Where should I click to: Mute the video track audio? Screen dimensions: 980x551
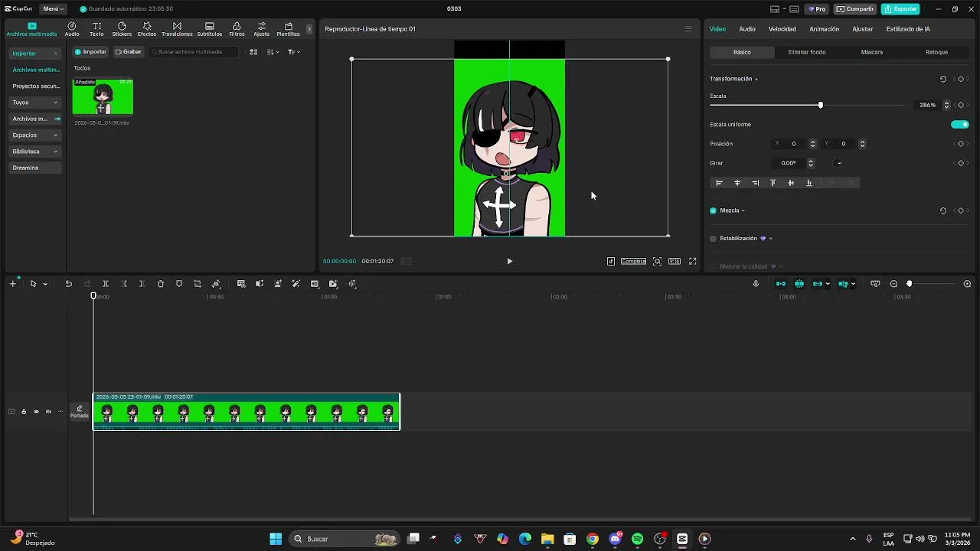[x=48, y=412]
